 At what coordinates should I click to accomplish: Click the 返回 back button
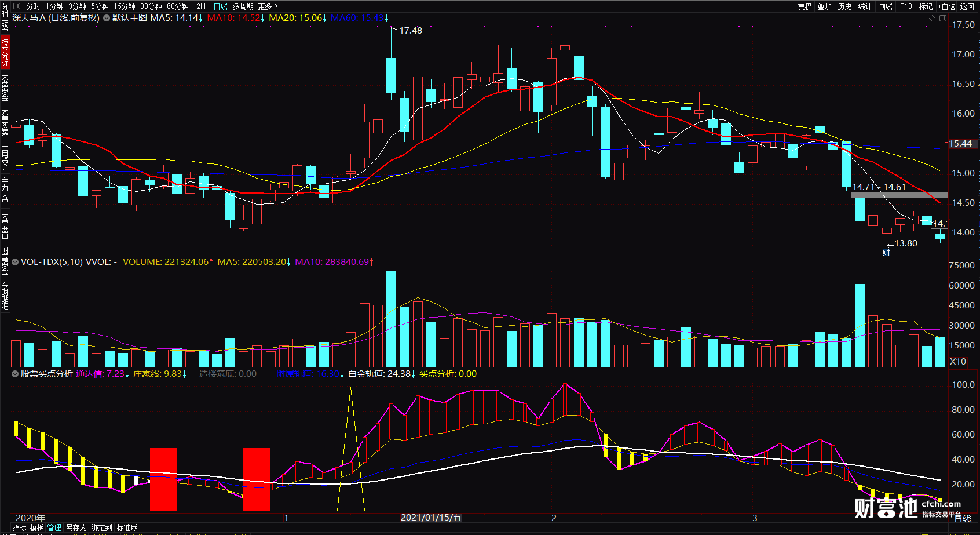(967, 6)
